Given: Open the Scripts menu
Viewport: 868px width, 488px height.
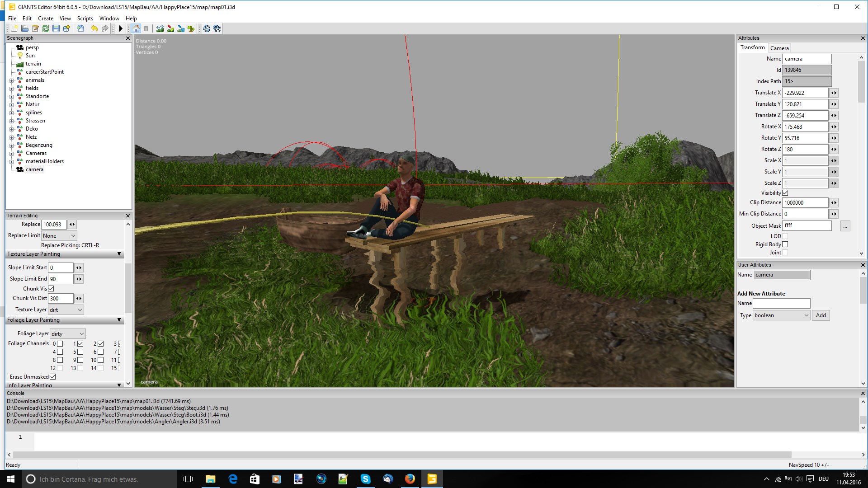Looking at the screenshot, I should [85, 19].
